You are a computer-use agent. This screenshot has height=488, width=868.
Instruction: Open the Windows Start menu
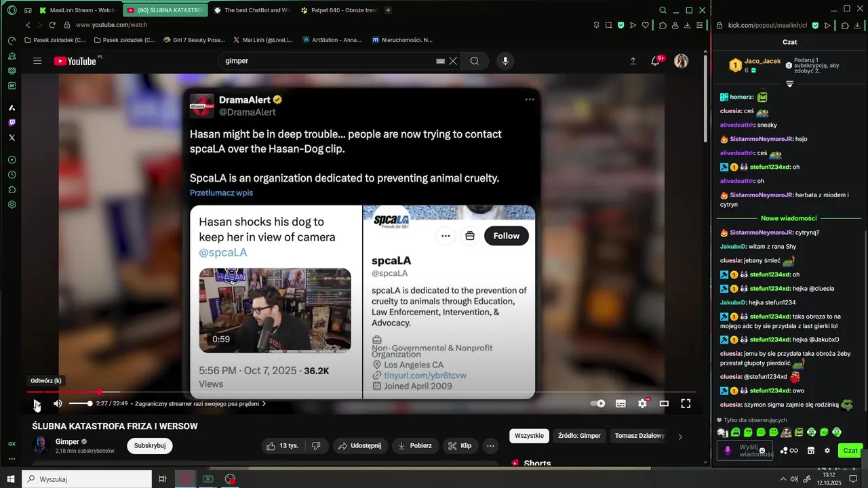coord(11,479)
